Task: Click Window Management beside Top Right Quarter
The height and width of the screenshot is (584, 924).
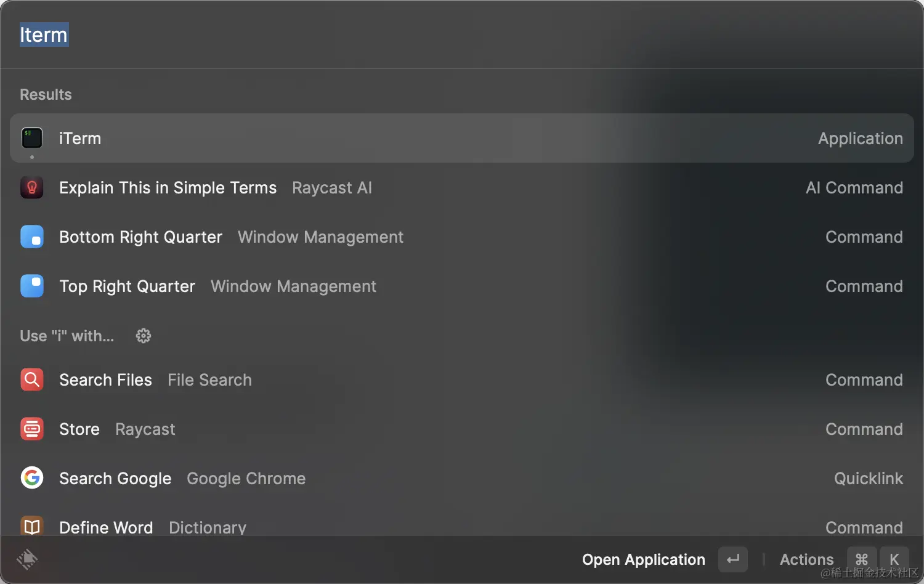Action: tap(293, 286)
